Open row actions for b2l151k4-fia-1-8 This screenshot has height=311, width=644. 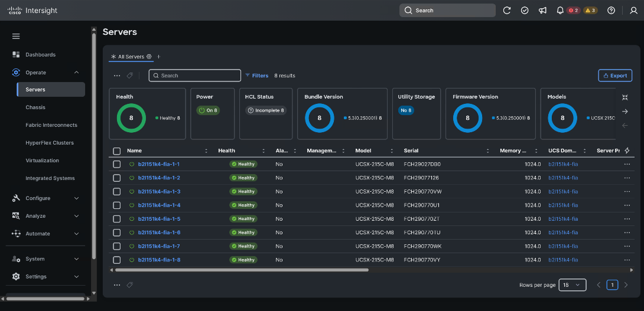point(627,260)
